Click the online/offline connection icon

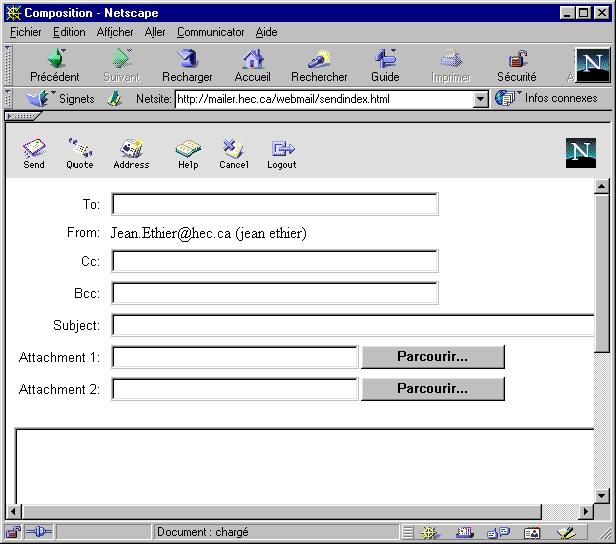[38, 532]
